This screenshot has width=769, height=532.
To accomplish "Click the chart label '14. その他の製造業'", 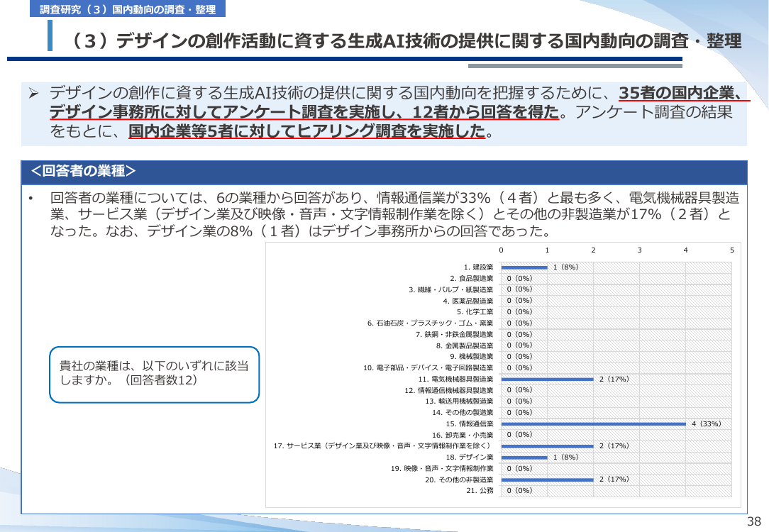I will [x=463, y=412].
